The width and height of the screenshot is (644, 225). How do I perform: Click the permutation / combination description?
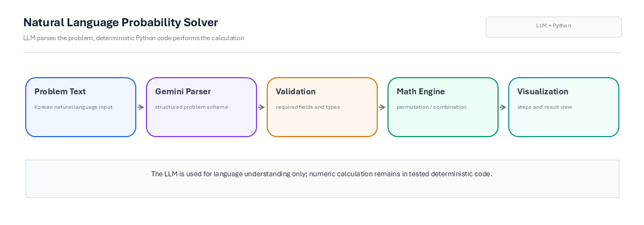tap(431, 107)
